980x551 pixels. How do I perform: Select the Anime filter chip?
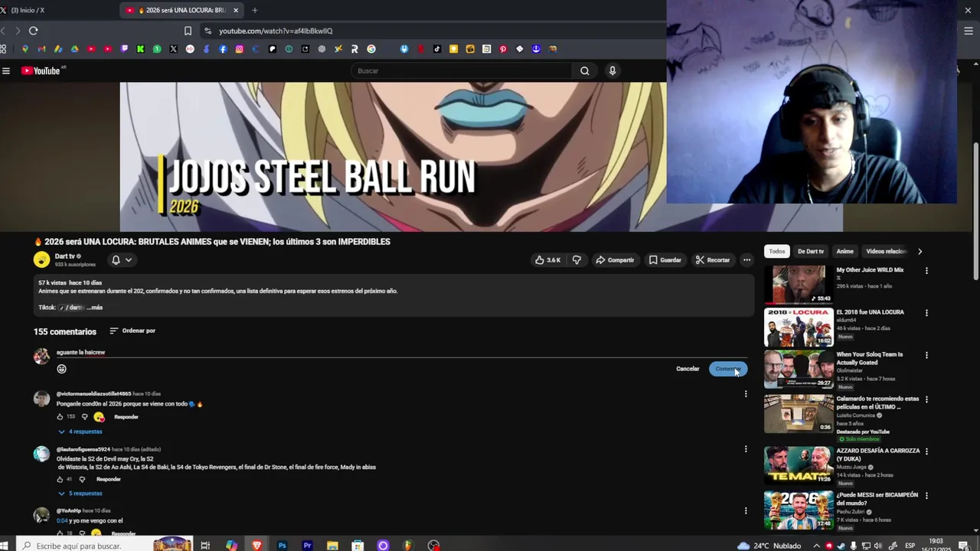click(x=845, y=251)
